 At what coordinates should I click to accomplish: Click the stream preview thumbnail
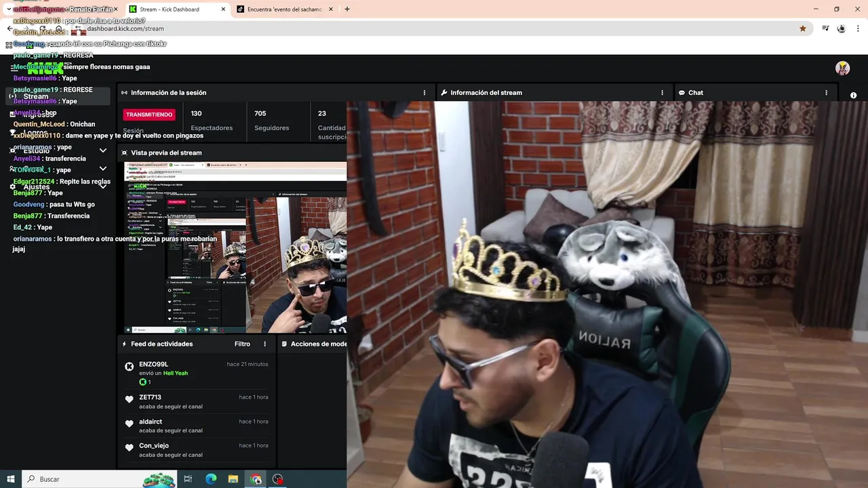coord(235,247)
